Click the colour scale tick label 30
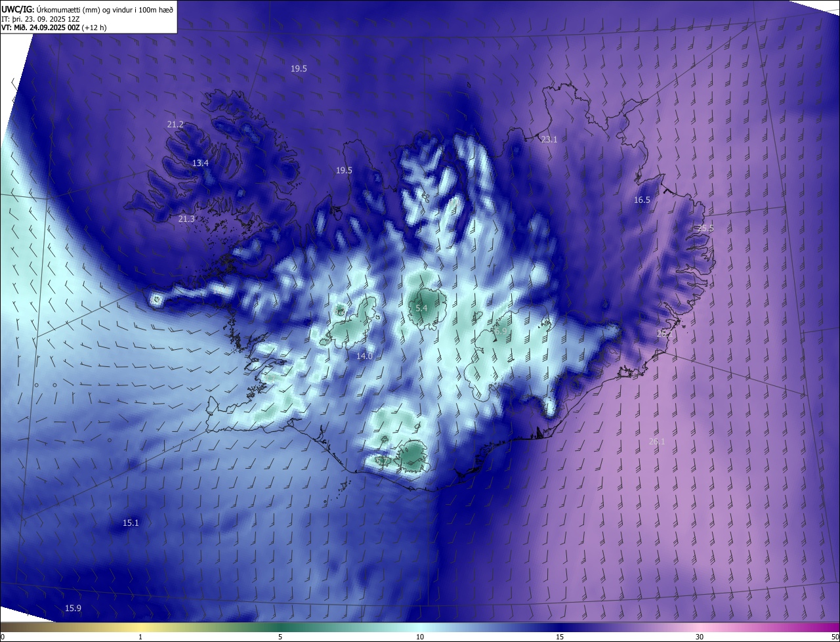The height and width of the screenshot is (642, 840). point(700,637)
